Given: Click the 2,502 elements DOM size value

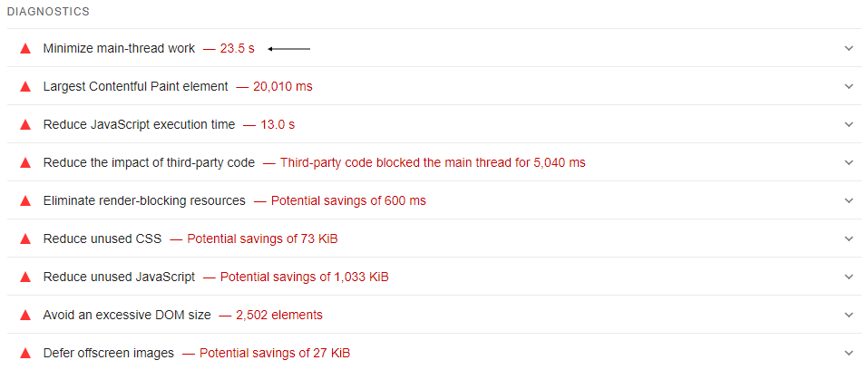Looking at the screenshot, I should click(x=279, y=316).
